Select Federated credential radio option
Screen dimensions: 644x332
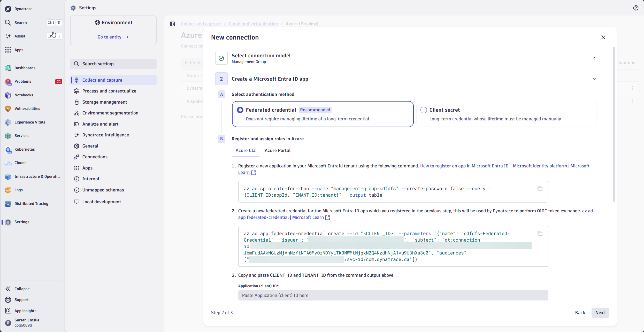tap(240, 110)
